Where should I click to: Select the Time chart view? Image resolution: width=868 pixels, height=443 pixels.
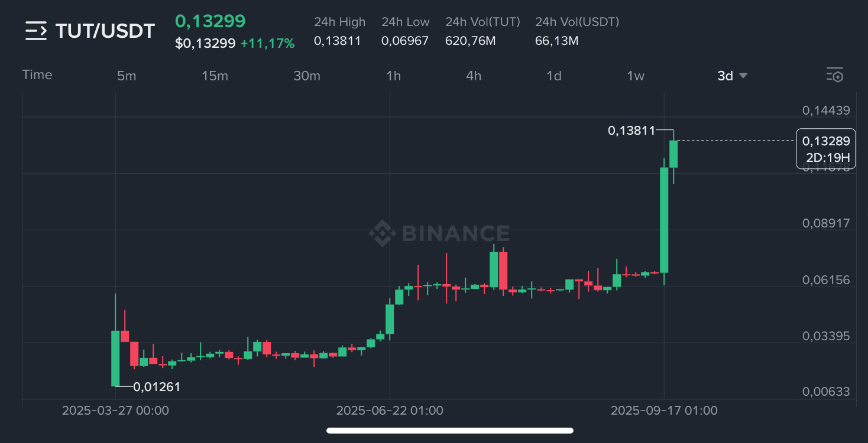click(x=37, y=74)
